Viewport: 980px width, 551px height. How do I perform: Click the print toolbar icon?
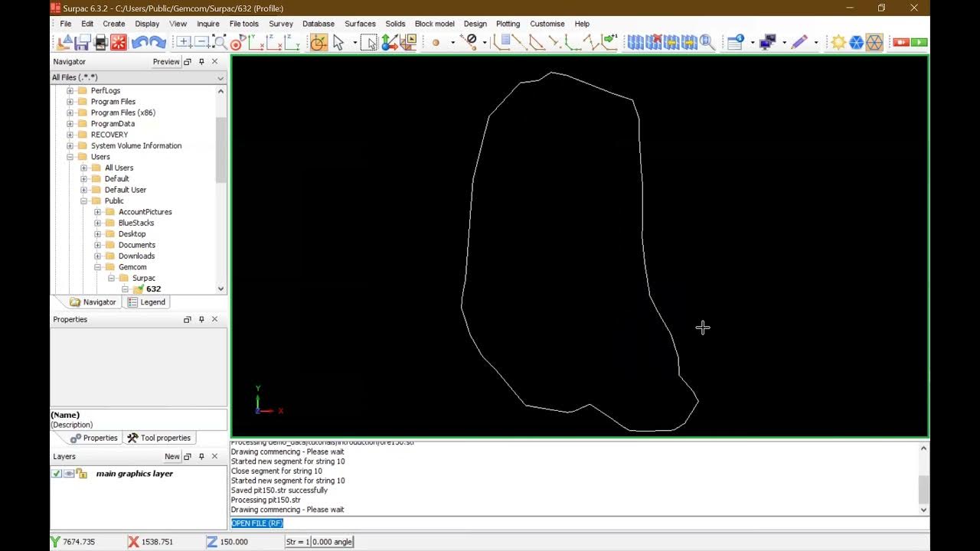click(100, 43)
